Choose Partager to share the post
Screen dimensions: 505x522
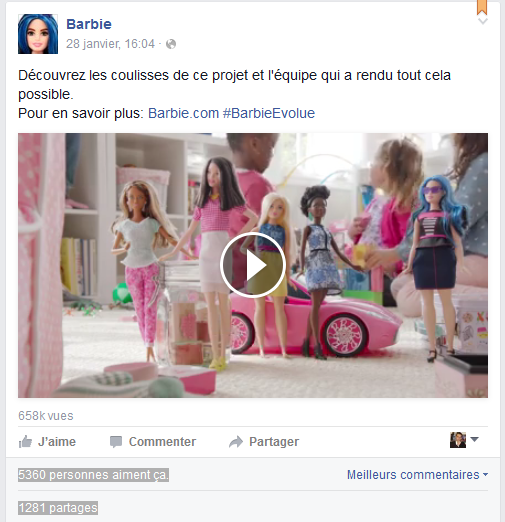click(264, 442)
